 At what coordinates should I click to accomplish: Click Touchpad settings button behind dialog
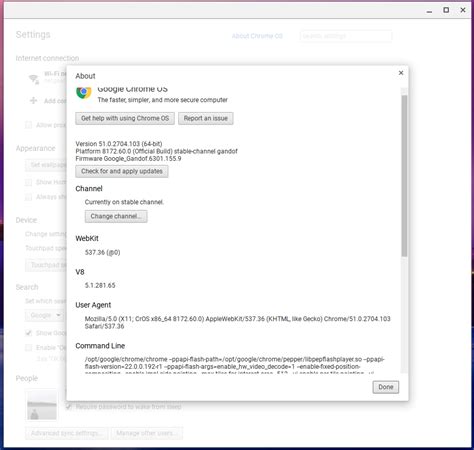[46, 265]
